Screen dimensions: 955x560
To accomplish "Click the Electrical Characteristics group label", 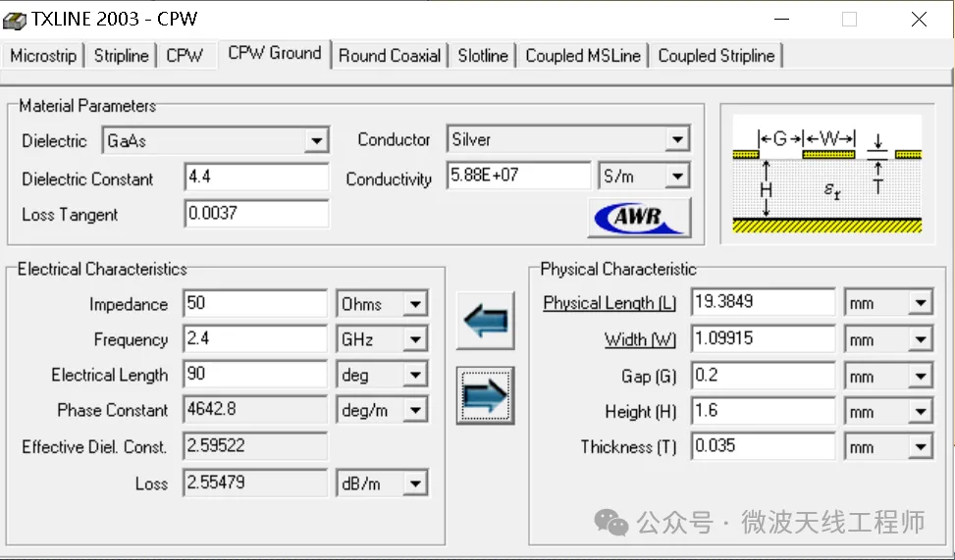I will tap(102, 270).
